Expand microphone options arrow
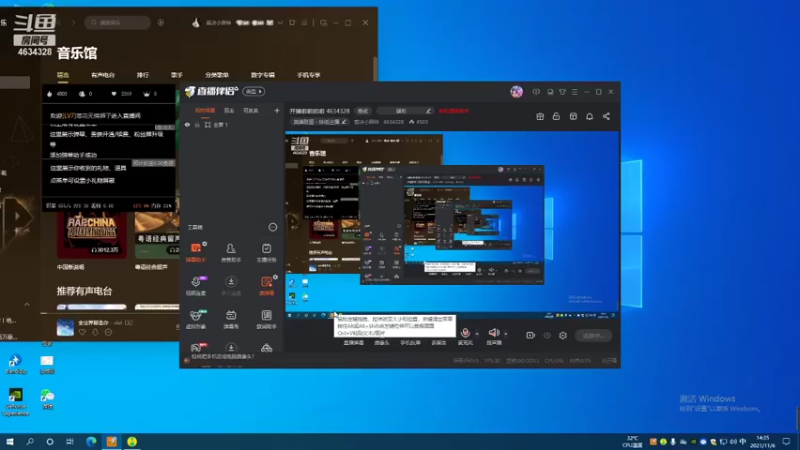This screenshot has height=450, width=800. pyautogui.click(x=477, y=334)
